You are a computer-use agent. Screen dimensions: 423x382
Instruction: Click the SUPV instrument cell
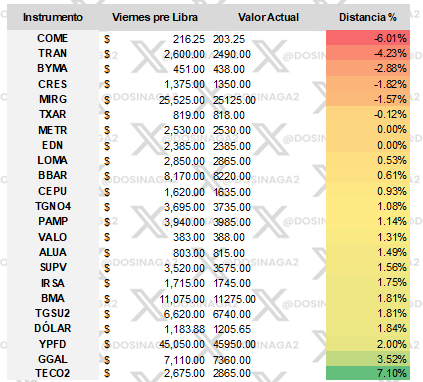(53, 267)
